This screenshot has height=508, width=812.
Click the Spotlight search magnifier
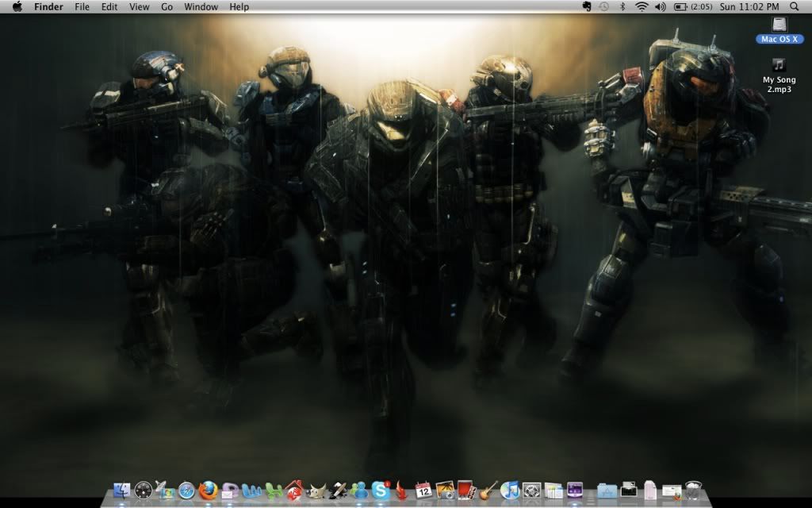[x=795, y=6]
